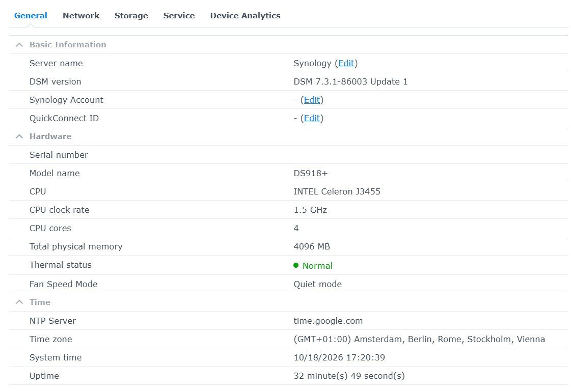
Task: Edit the Server name
Action: coord(346,63)
